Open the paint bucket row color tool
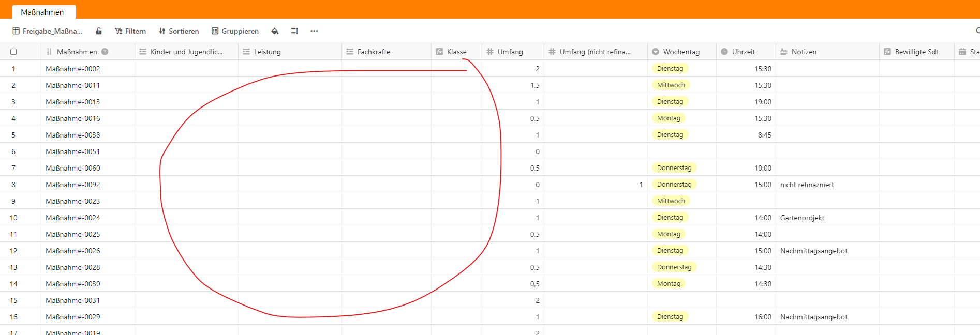Screen dimensions: 980x335 [275, 31]
